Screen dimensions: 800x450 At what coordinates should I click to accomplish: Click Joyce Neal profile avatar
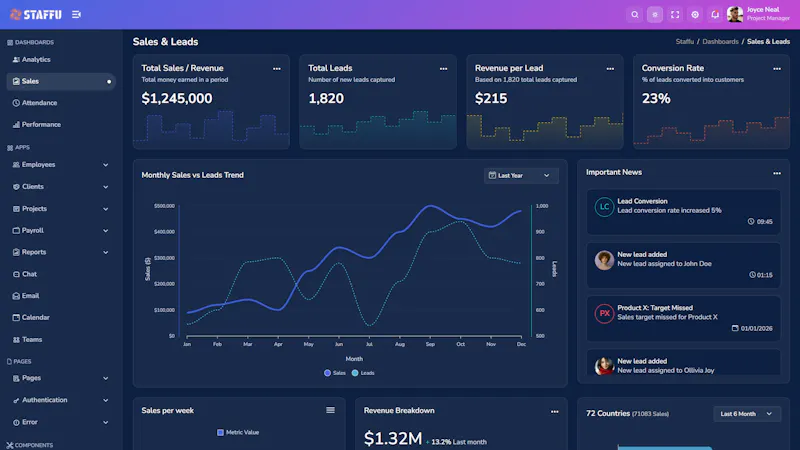click(x=735, y=14)
